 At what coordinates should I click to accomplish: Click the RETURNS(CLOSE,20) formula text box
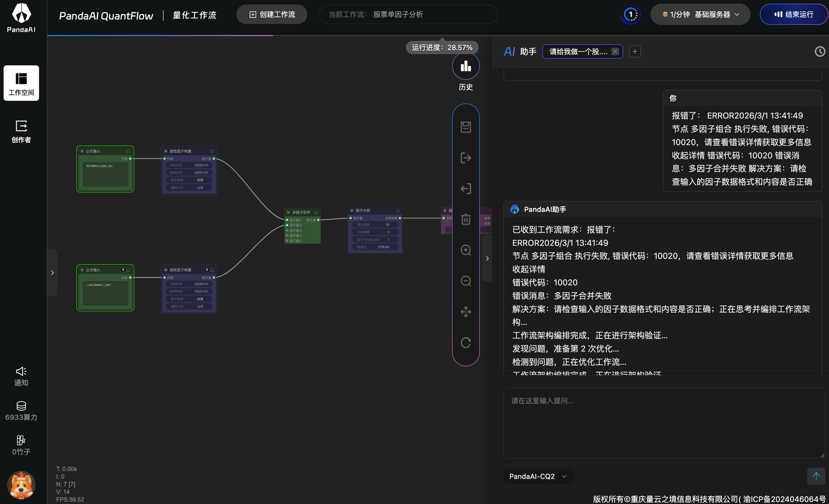pos(105,174)
